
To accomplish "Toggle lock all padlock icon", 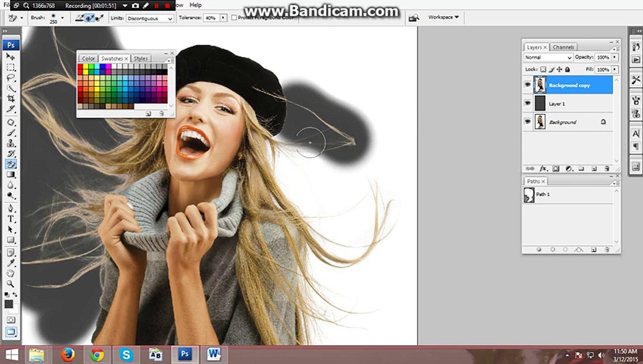I will tap(567, 69).
